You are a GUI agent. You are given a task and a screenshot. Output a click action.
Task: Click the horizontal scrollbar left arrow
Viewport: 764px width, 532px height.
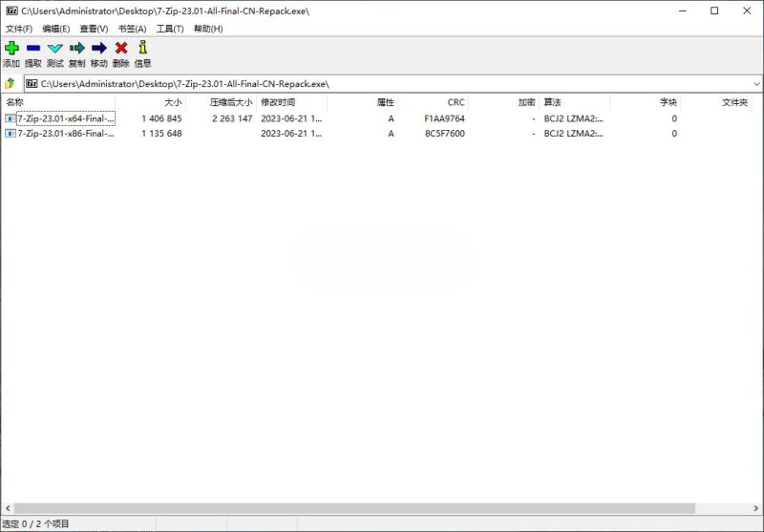click(x=8, y=508)
